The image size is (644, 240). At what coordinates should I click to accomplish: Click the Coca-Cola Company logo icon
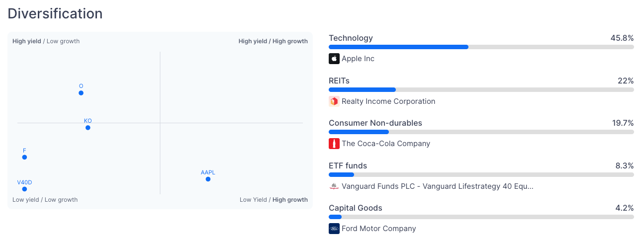334,144
